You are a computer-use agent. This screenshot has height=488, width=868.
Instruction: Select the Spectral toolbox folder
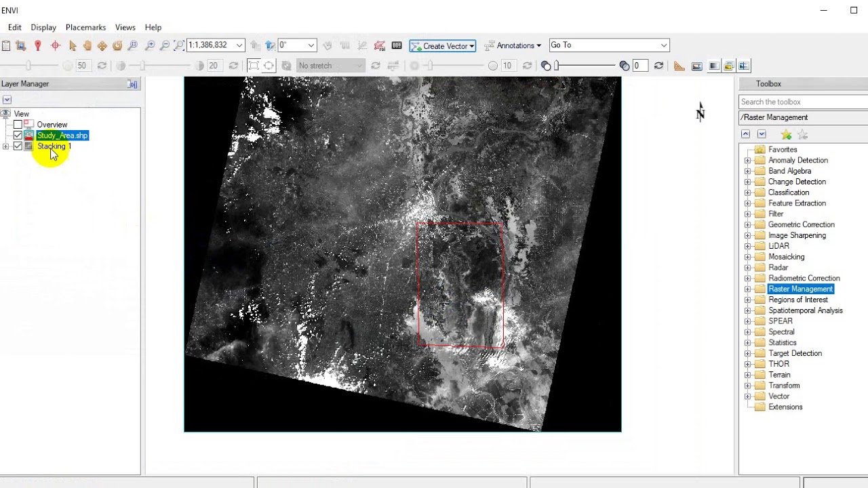(x=781, y=332)
